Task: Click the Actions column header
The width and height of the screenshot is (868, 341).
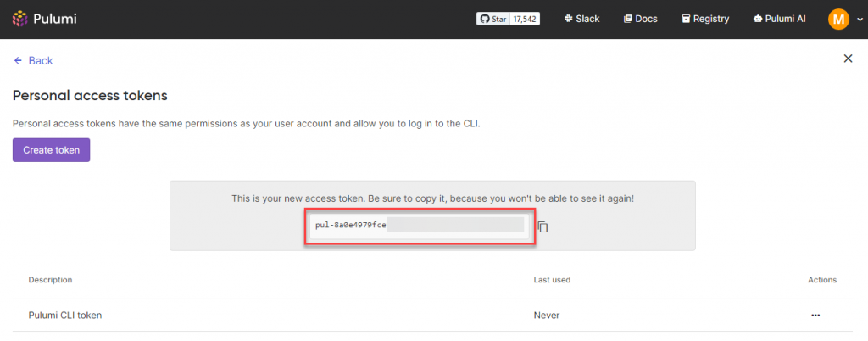Action: tap(822, 280)
